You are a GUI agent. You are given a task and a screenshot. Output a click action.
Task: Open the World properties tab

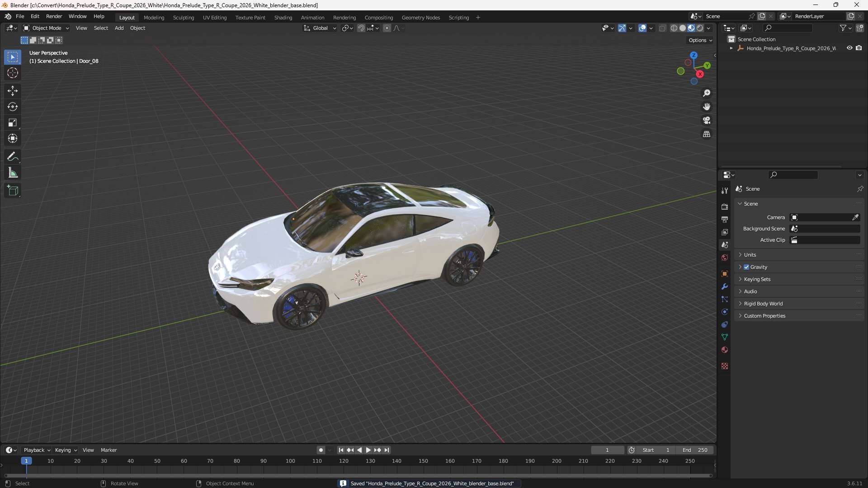(x=725, y=258)
